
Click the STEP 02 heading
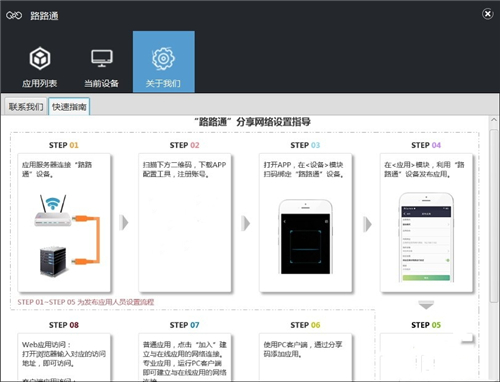pos(184,145)
